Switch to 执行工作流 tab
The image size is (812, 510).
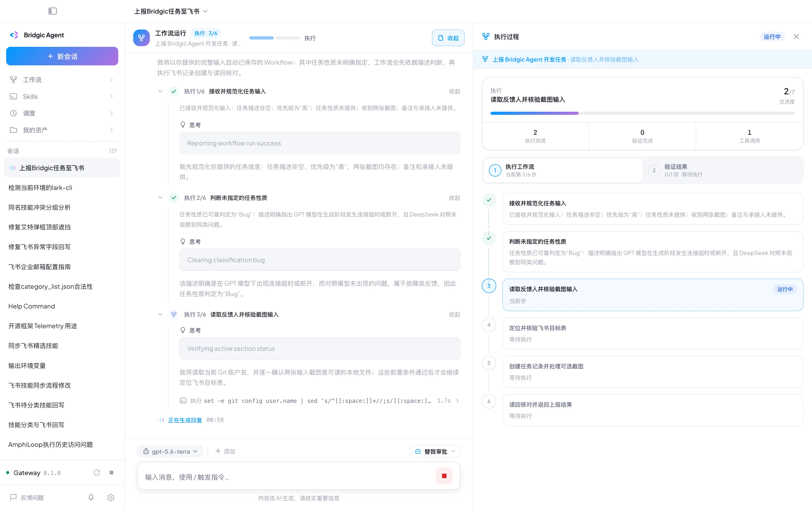(563, 170)
